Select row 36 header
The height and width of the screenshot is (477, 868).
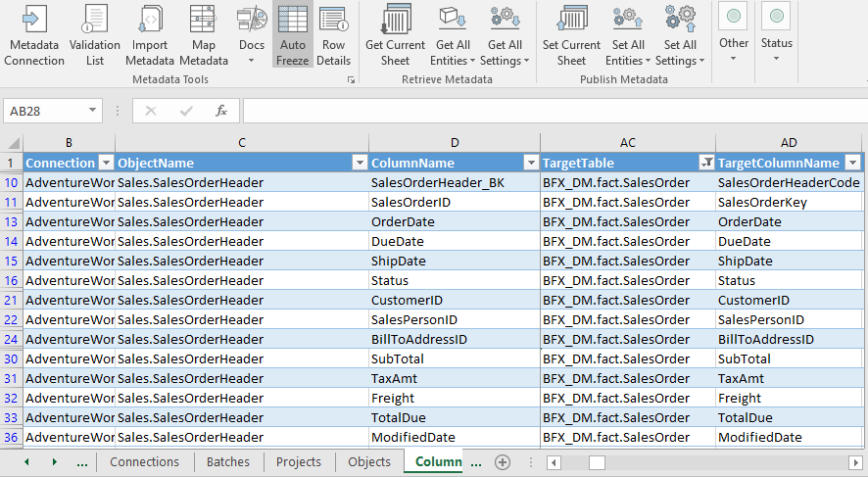(x=11, y=437)
